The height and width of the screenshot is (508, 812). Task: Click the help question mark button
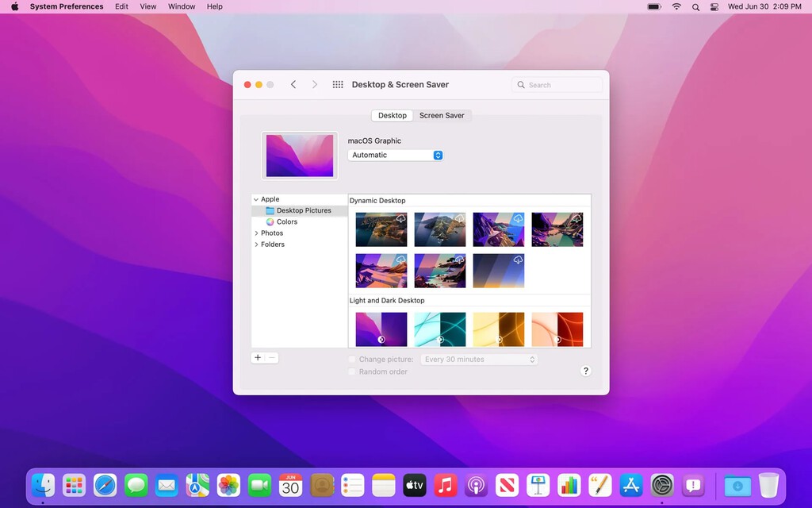586,371
